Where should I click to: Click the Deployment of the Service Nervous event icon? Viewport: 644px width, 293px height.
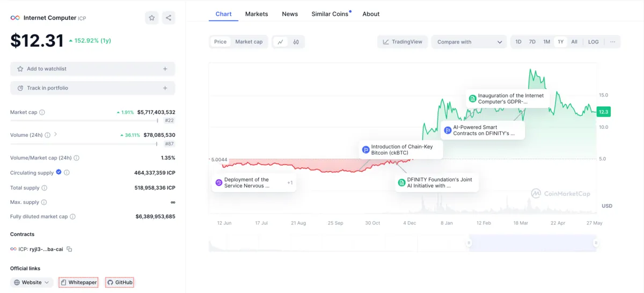pos(219,182)
